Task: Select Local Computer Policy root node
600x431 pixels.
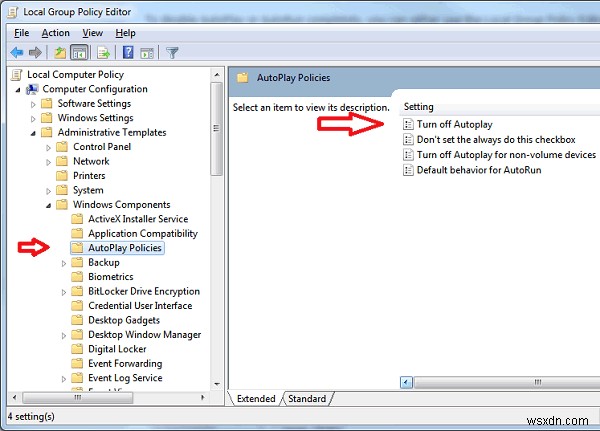Action: tap(75, 74)
